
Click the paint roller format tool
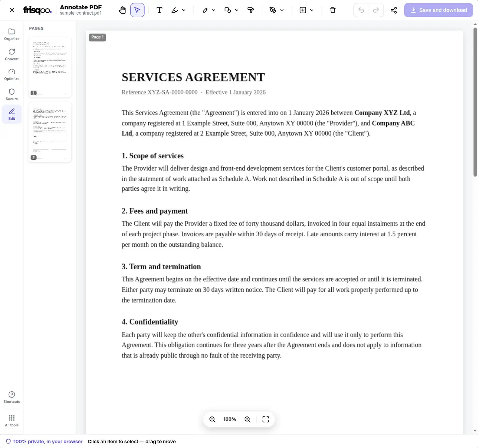[251, 10]
